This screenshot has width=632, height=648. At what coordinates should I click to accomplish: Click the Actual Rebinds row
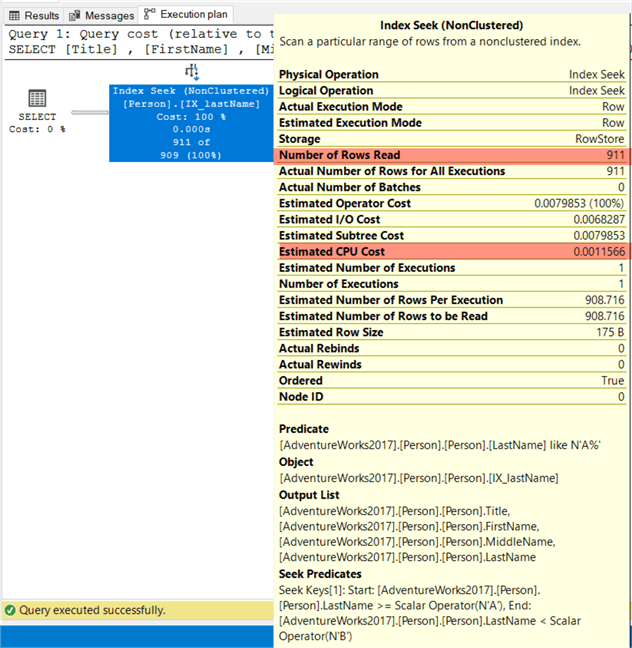(452, 348)
